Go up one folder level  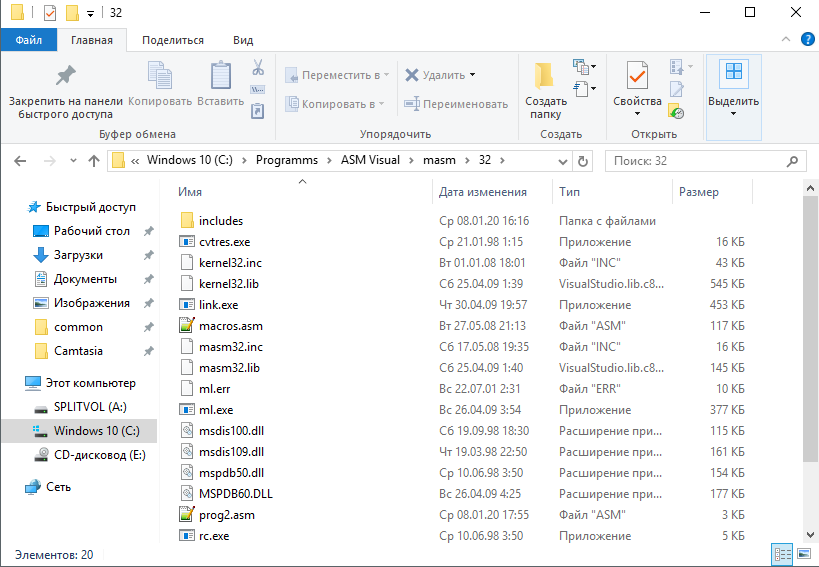[x=94, y=160]
